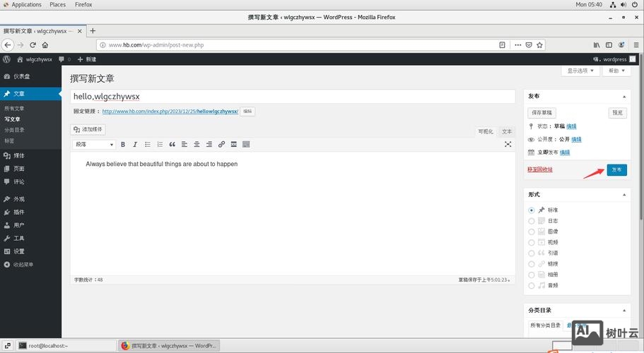Toggle bold formatting in the editor toolbar
The height and width of the screenshot is (353, 644).
123,144
